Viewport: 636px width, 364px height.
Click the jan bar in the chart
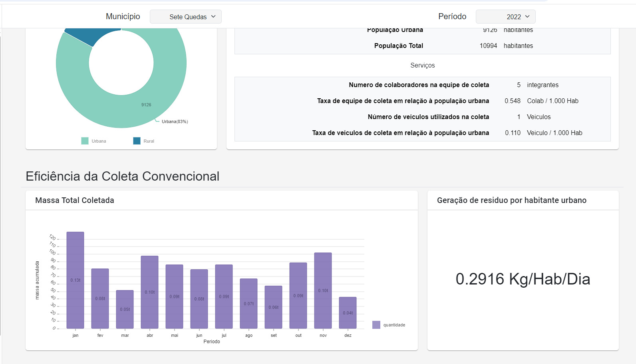[75, 280]
